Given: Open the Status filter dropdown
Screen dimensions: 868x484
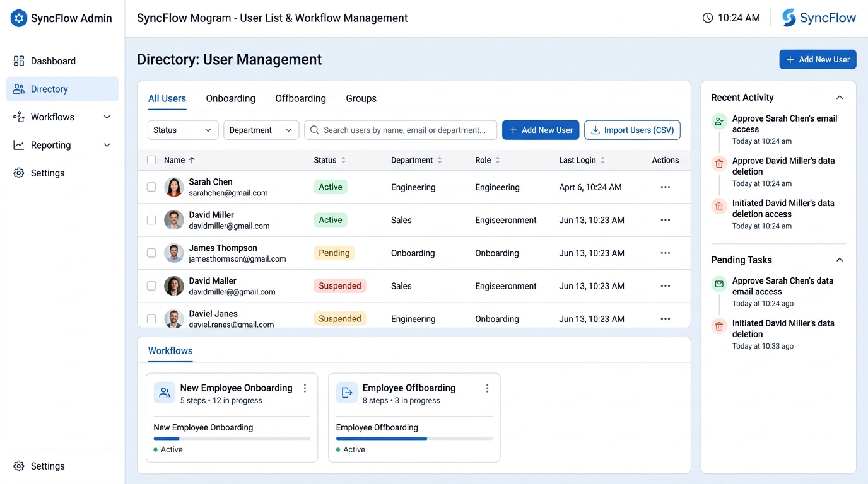Looking at the screenshot, I should [183, 130].
